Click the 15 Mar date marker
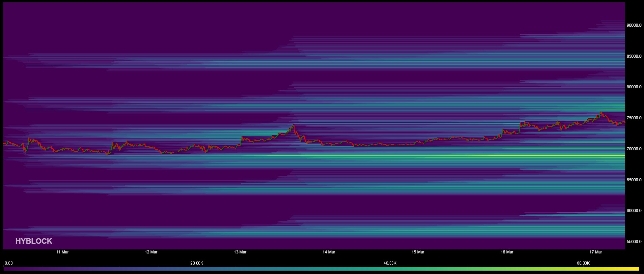 [418, 252]
